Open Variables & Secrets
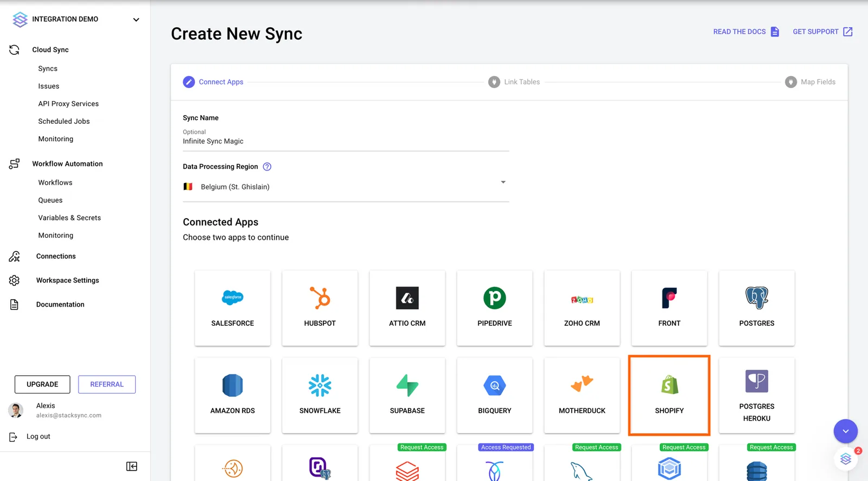The image size is (868, 481). point(69,218)
